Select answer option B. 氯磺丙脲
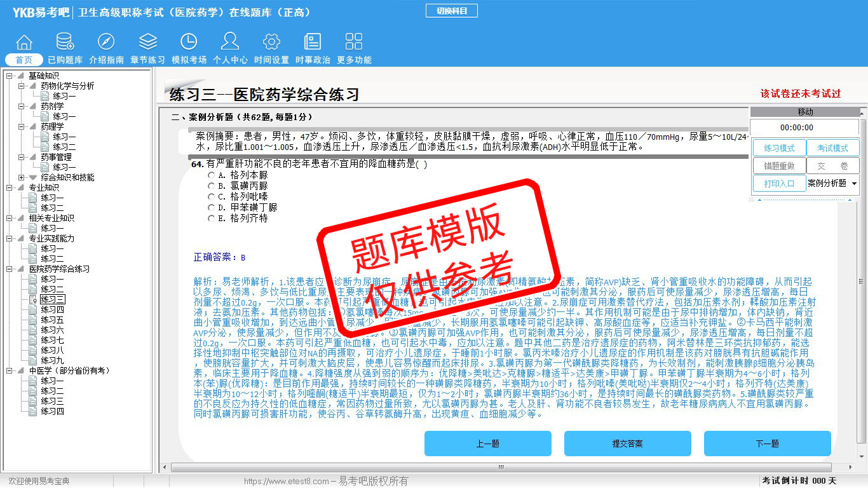The width and height of the screenshot is (868, 488). [212, 186]
